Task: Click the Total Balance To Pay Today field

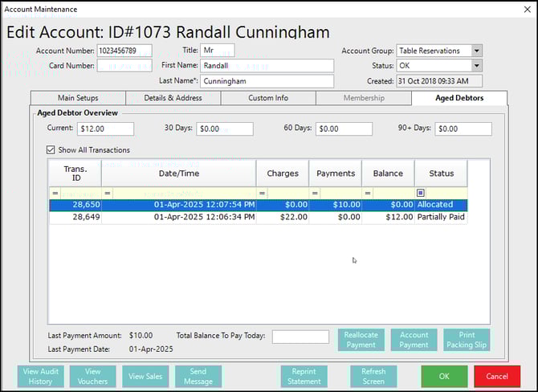Action: click(x=300, y=337)
